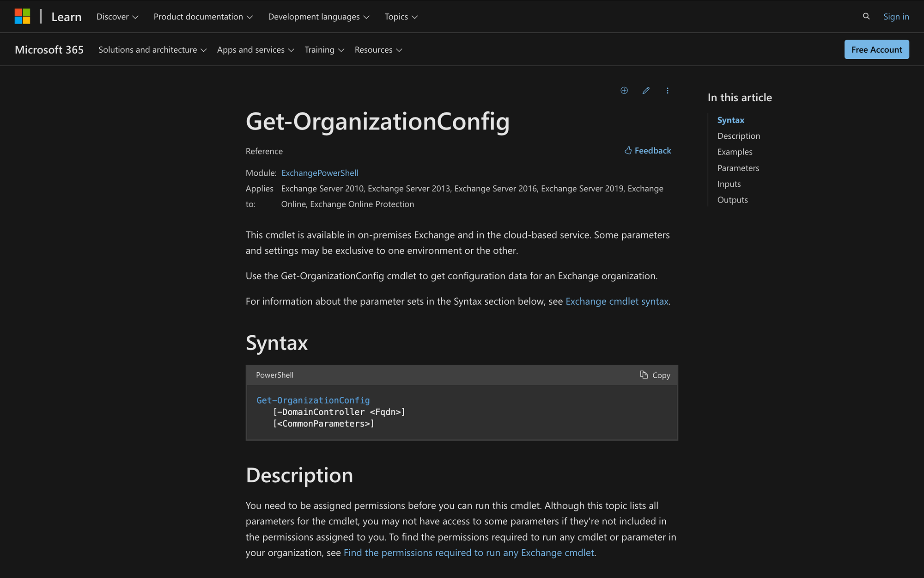Click the edit pencil icon
Image resolution: width=924 pixels, height=578 pixels.
pyautogui.click(x=646, y=91)
